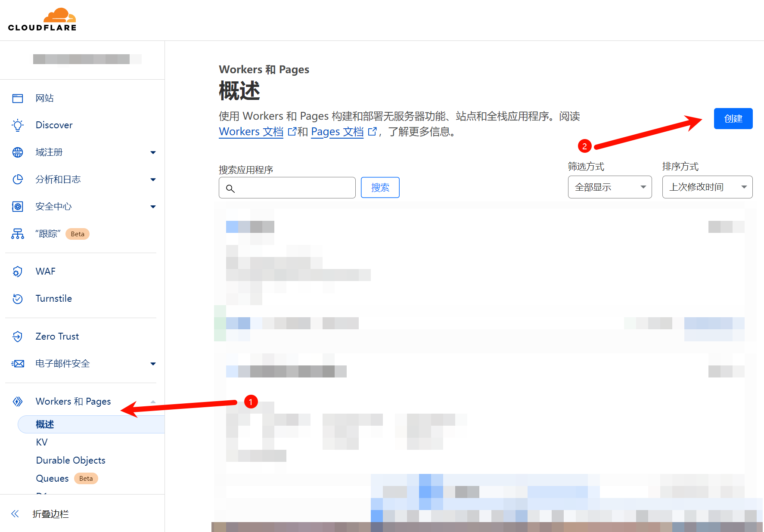Open the Durable Objects submenu item
The image size is (764, 532).
point(71,461)
